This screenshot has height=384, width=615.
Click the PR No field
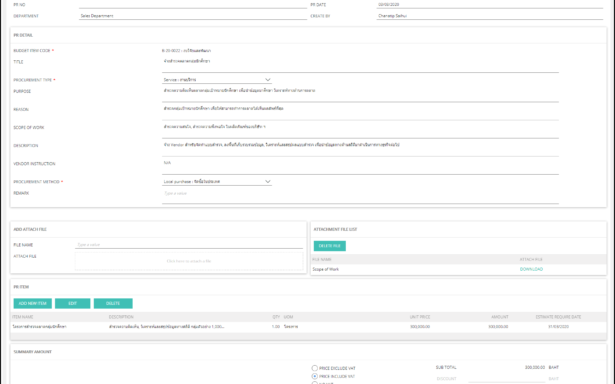coord(193,5)
